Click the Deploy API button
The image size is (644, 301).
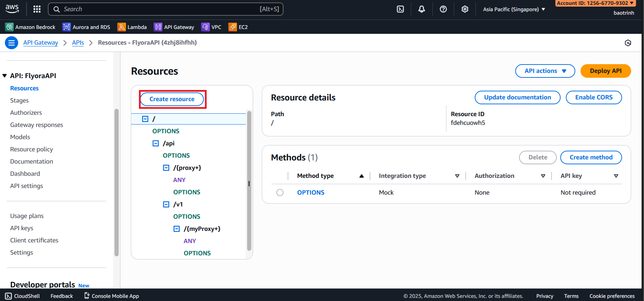[x=605, y=71]
